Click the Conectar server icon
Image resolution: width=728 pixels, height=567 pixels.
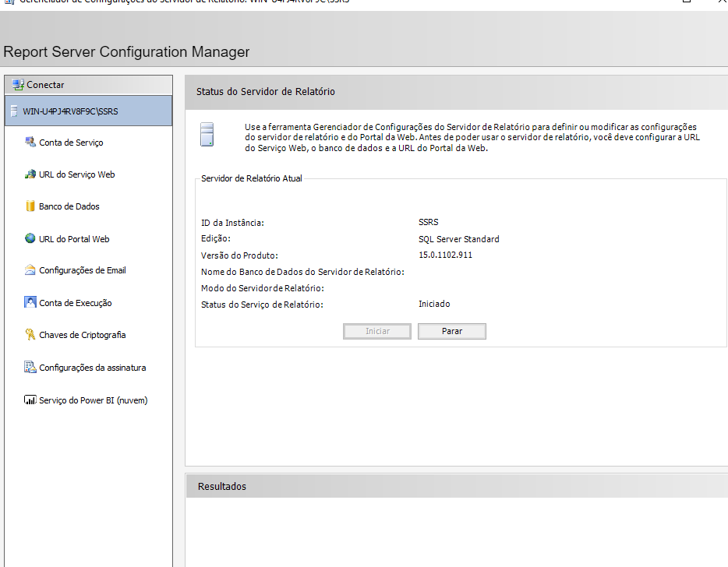pos(18,84)
